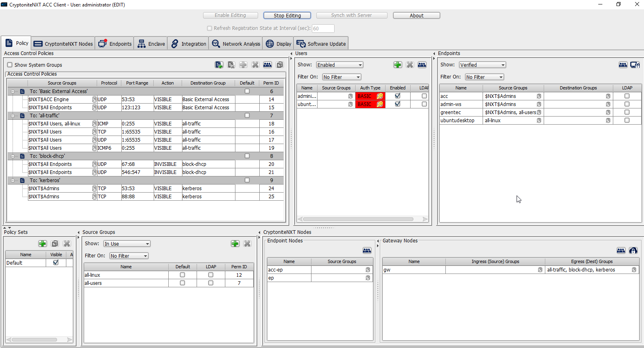Open the Network Analysis tab
The width and height of the screenshot is (644, 348).
236,44
